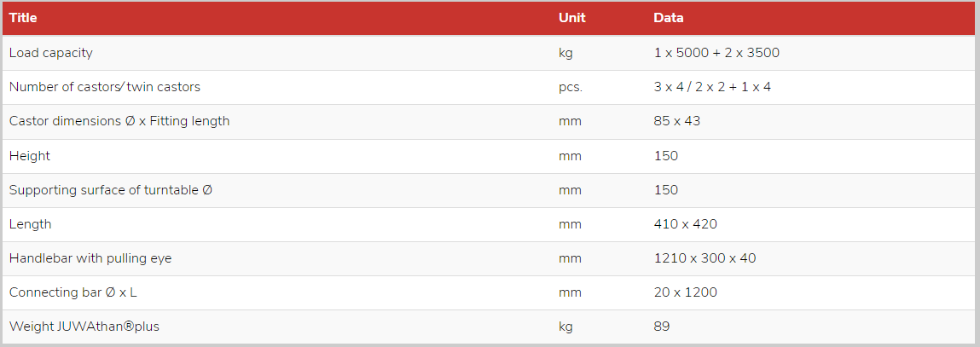Click the 85 x 43 castor dimension value

(x=677, y=121)
